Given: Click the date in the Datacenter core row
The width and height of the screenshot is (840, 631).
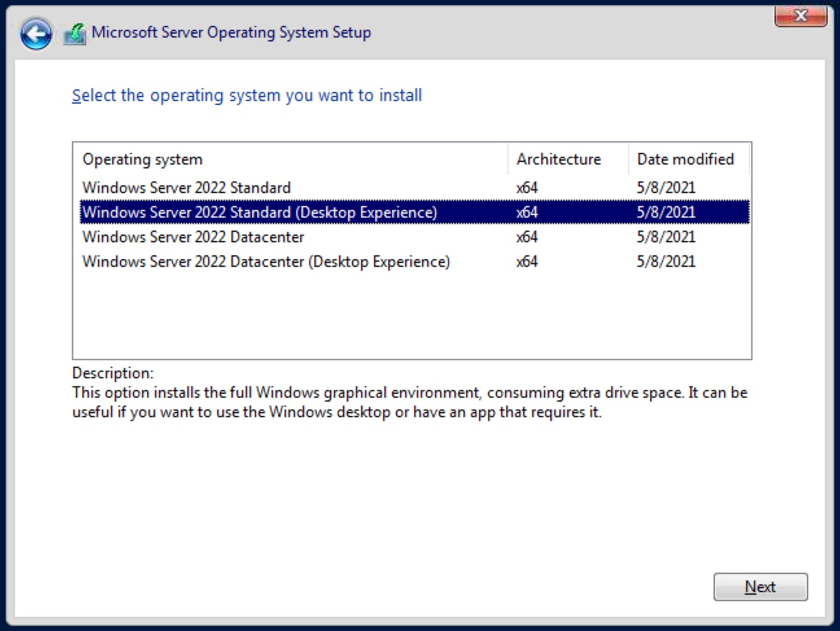Looking at the screenshot, I should 666,237.
